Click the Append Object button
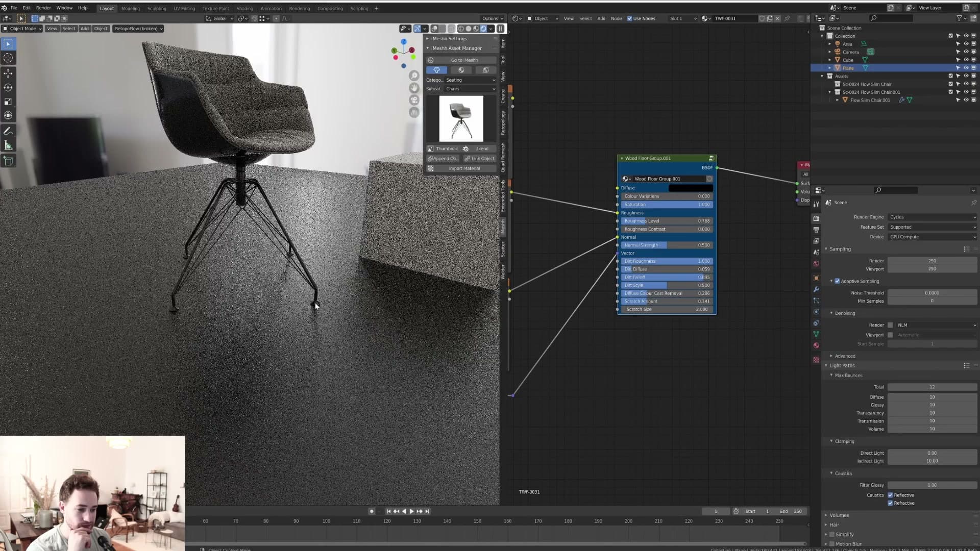The height and width of the screenshot is (551, 980). click(x=443, y=159)
